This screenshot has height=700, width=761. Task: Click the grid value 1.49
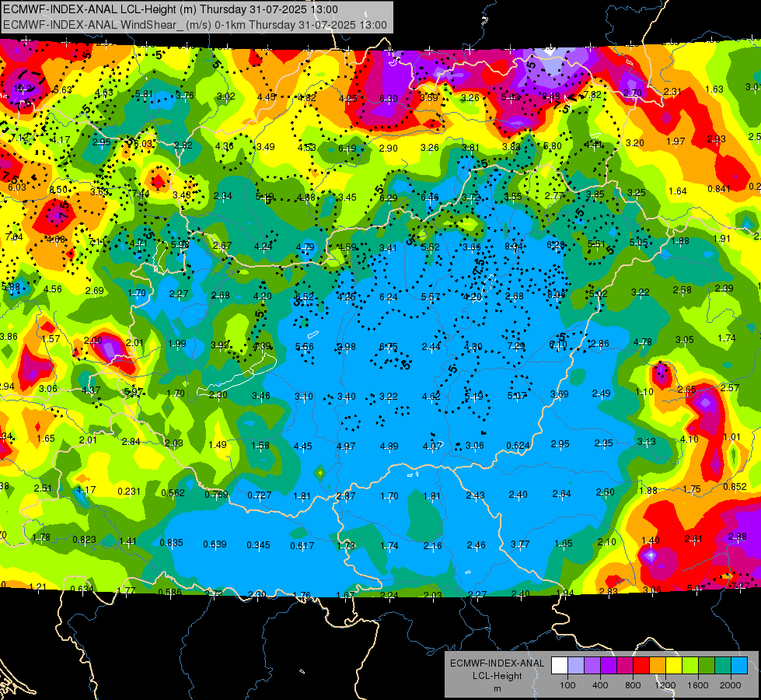(218, 444)
